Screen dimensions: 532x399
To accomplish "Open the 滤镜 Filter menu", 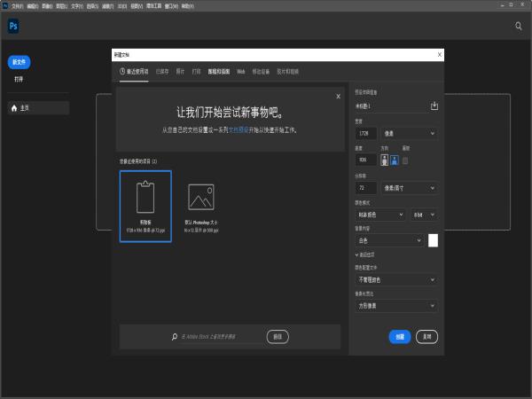I will pyautogui.click(x=107, y=6).
